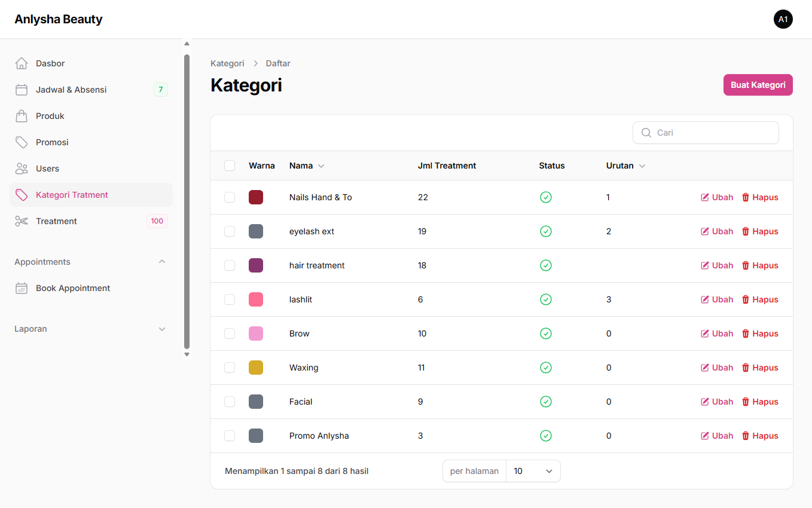Open the per halaman dropdown
Screen dimensions: 812x508
coord(533,471)
